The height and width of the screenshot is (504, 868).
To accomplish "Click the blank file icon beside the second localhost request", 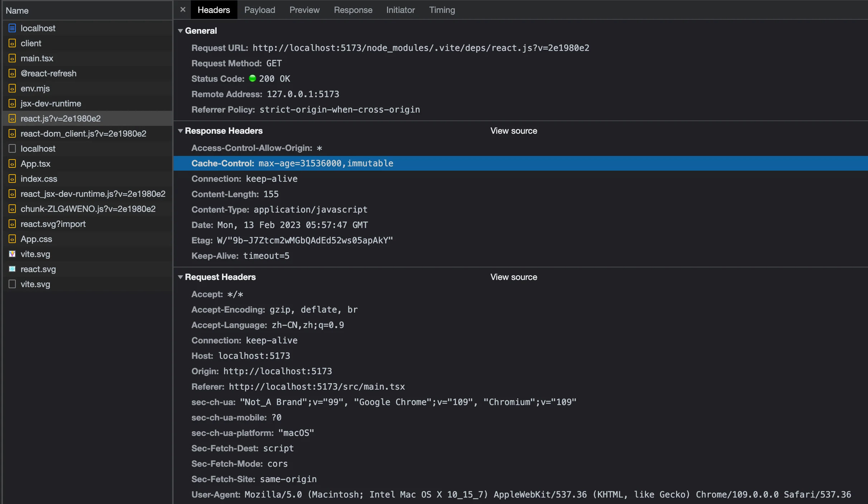I will [x=12, y=148].
